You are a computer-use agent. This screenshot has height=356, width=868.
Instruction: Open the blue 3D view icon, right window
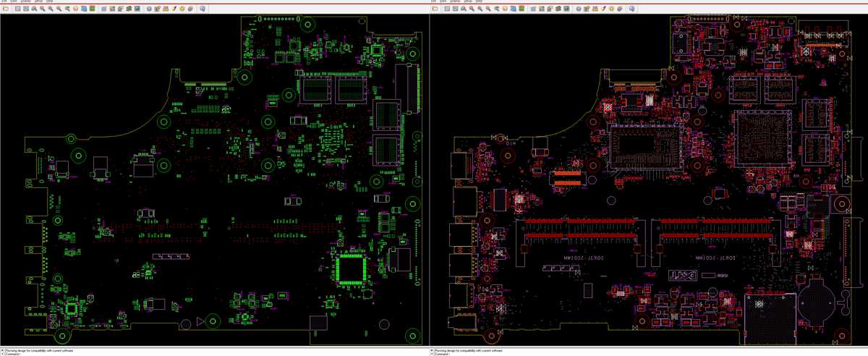click(x=514, y=9)
